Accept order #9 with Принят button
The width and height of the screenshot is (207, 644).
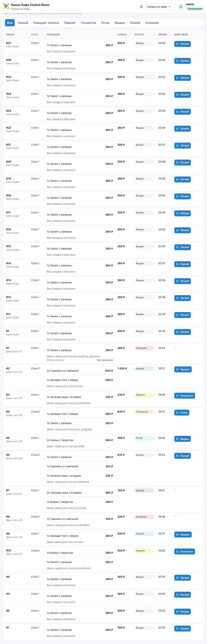[x=183, y=535]
